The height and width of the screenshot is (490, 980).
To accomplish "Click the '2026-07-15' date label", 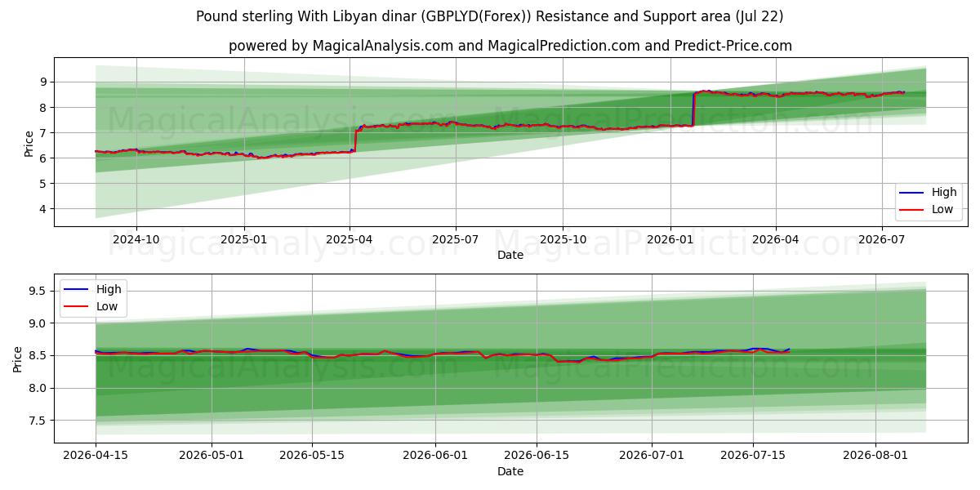I will click(754, 457).
